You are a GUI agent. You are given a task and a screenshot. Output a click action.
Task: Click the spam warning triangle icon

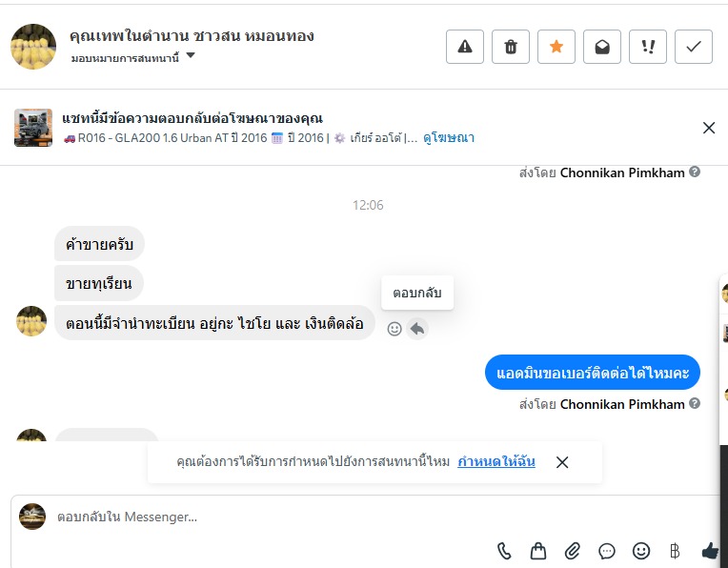(465, 47)
